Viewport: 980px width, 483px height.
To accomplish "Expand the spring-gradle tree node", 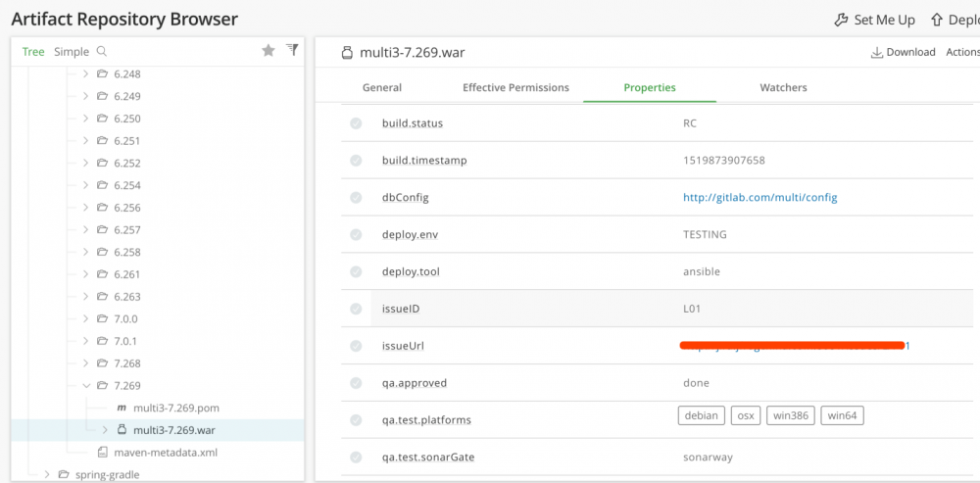I will pos(46,475).
